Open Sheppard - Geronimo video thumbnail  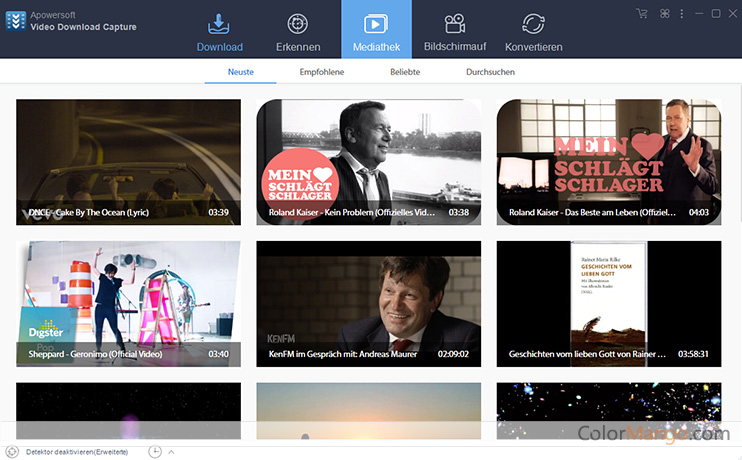coord(128,304)
